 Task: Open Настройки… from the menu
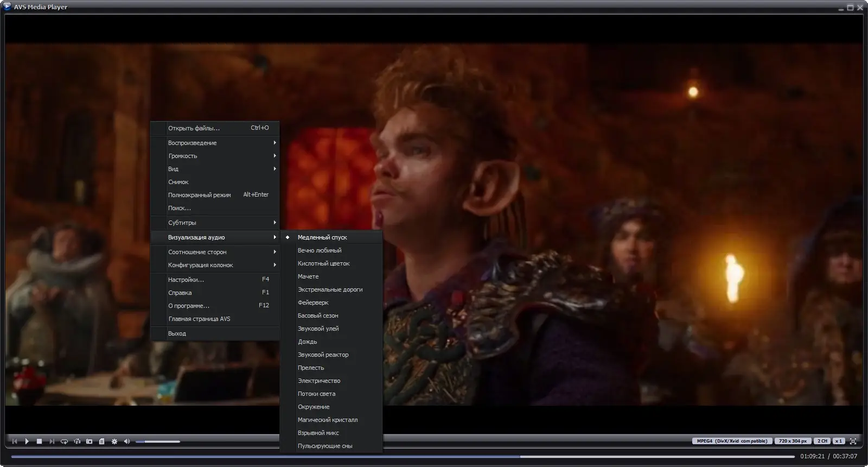click(x=215, y=280)
